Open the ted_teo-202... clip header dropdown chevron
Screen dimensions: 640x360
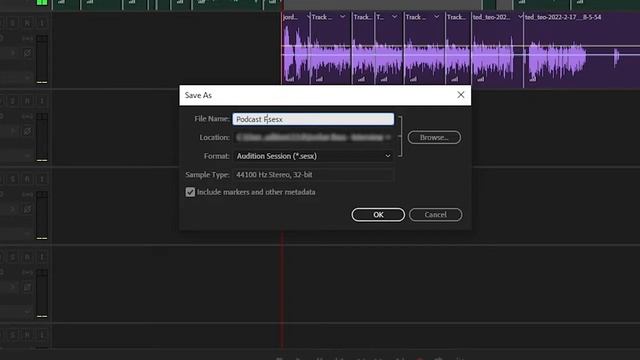tap(520, 17)
